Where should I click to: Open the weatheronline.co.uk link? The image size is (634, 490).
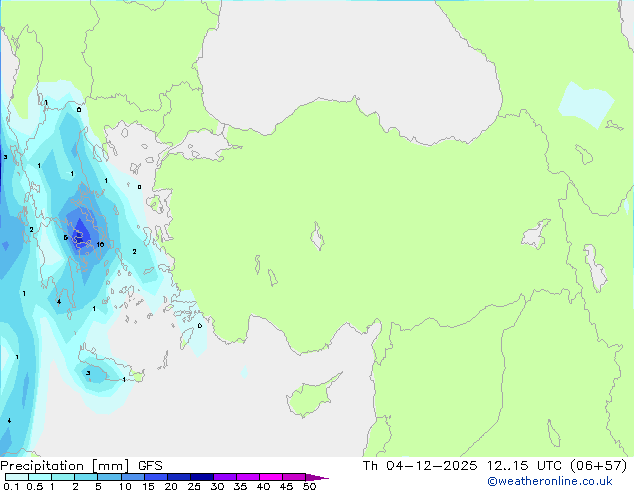[x=550, y=481]
